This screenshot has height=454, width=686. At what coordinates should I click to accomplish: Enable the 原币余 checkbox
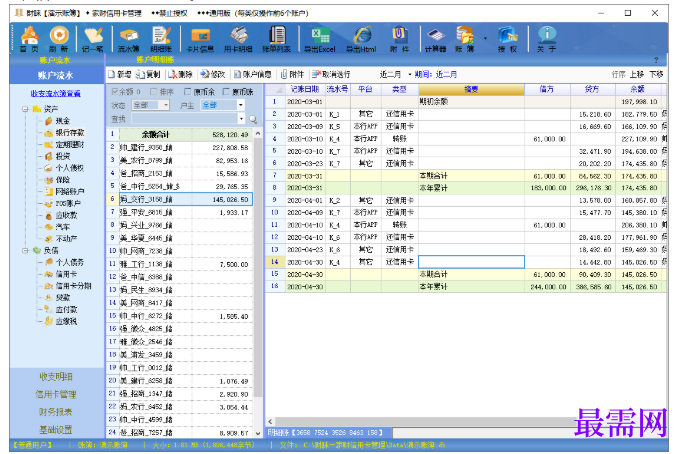tap(188, 91)
